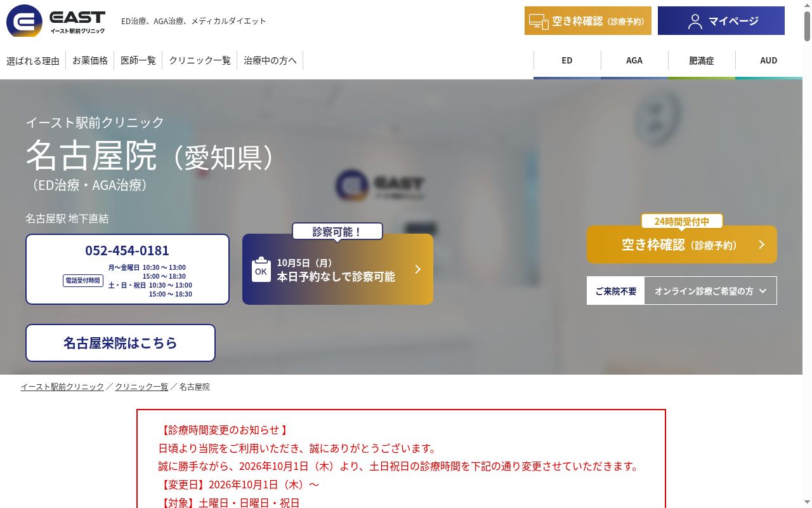Click the monitor icon in 空き枠確認 header button
Screen dimensions: 812x508
[x=539, y=22]
